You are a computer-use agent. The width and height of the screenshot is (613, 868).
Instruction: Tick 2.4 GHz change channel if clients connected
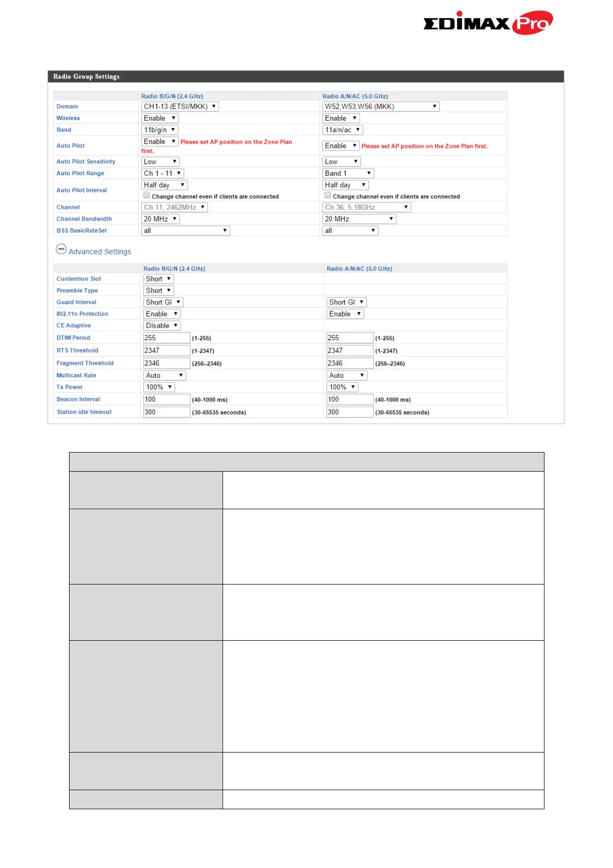146,195
